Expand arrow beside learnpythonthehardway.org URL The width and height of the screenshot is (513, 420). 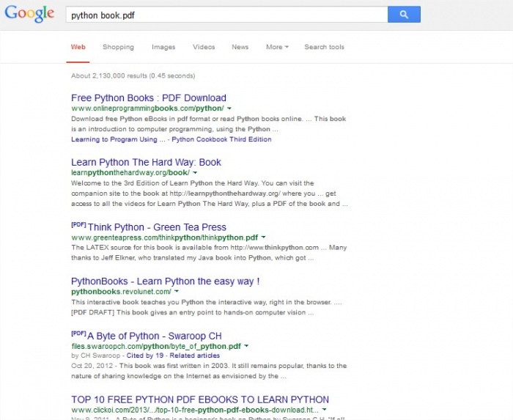coord(196,173)
